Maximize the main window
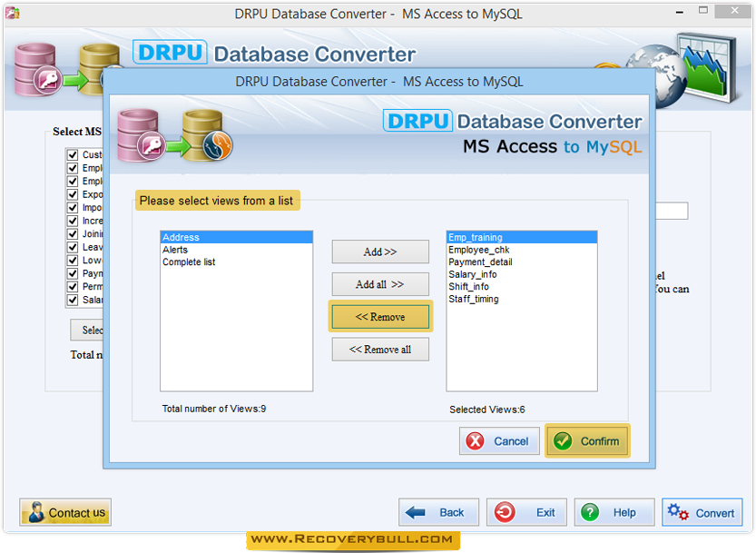The width and height of the screenshot is (756, 553). click(x=703, y=11)
